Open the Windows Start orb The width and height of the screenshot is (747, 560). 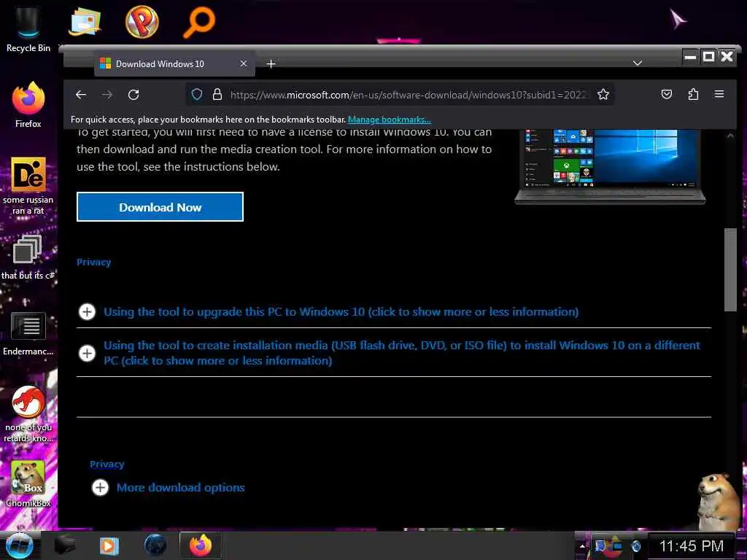(19, 545)
